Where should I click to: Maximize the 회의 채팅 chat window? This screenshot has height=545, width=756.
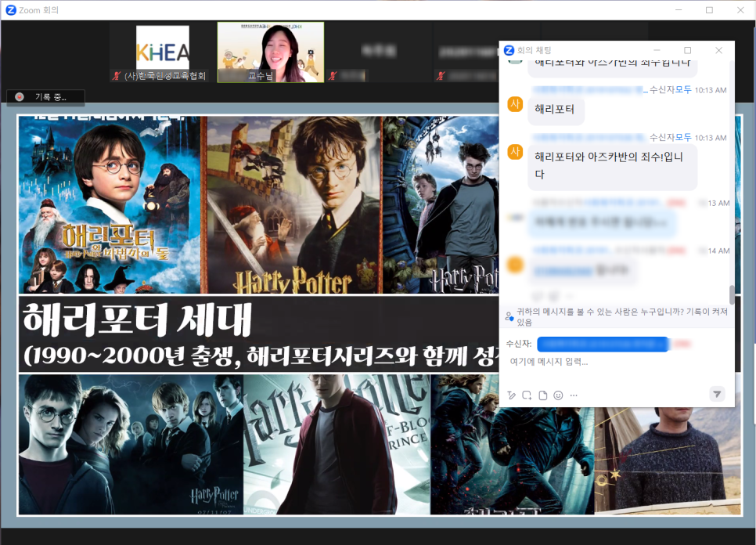coord(688,50)
